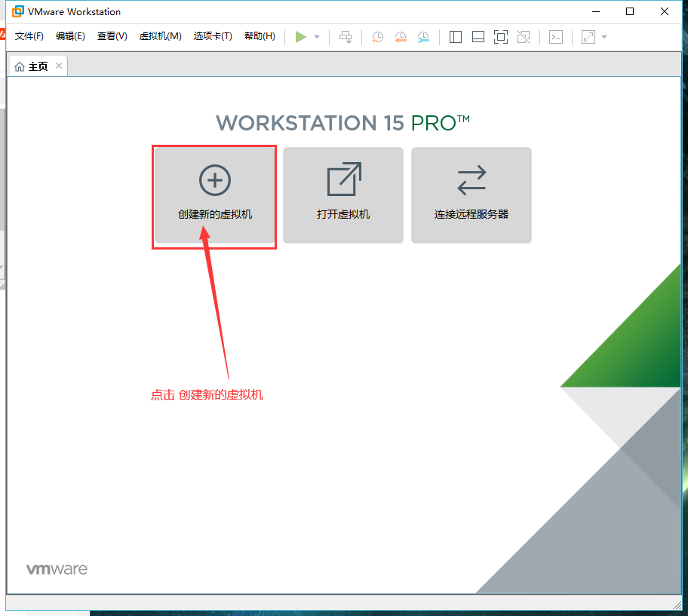Click the VMware Workstation title bar app icon
688x616 pixels.
[x=18, y=11]
